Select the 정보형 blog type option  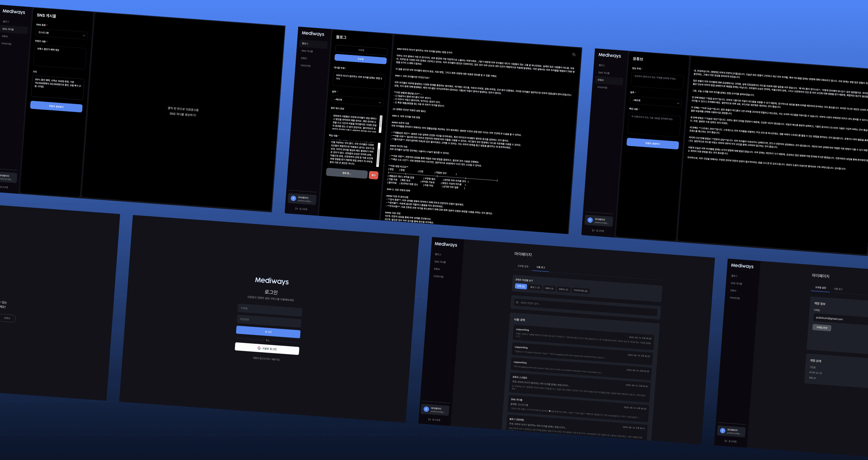(x=360, y=59)
